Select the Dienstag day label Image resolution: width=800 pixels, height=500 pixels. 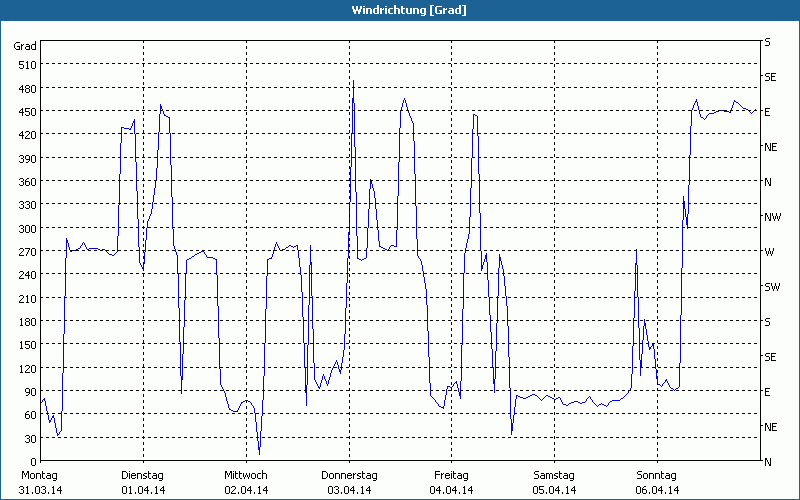point(142,474)
